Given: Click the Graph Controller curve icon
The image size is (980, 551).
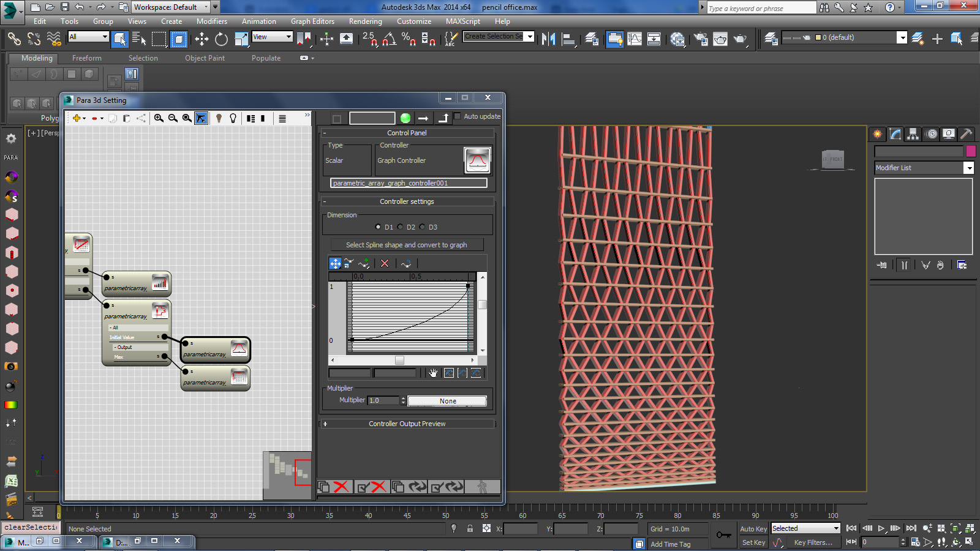Looking at the screenshot, I should [x=477, y=160].
